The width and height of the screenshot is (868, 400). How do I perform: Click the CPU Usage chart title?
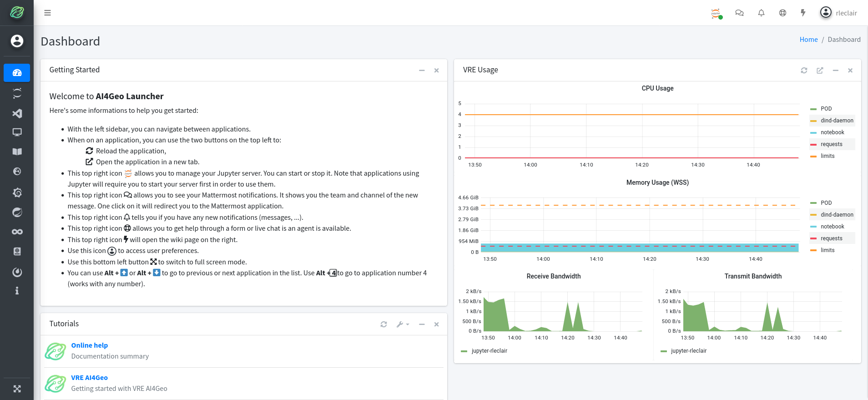click(x=657, y=88)
